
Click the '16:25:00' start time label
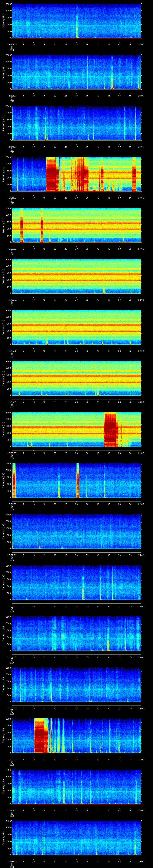(12, 197)
